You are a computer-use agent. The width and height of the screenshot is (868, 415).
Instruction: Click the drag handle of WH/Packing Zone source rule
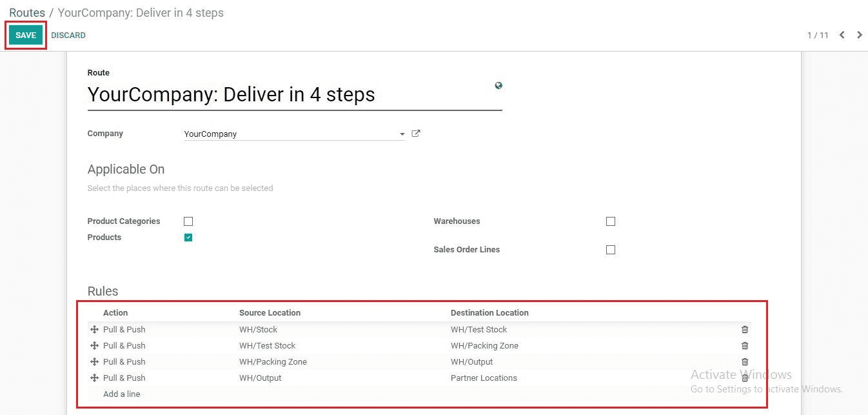point(94,362)
